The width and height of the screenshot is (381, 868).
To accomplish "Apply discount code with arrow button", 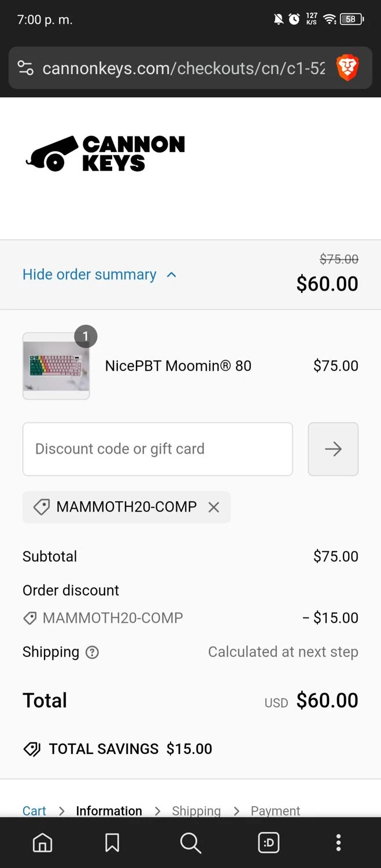I will pos(333,449).
